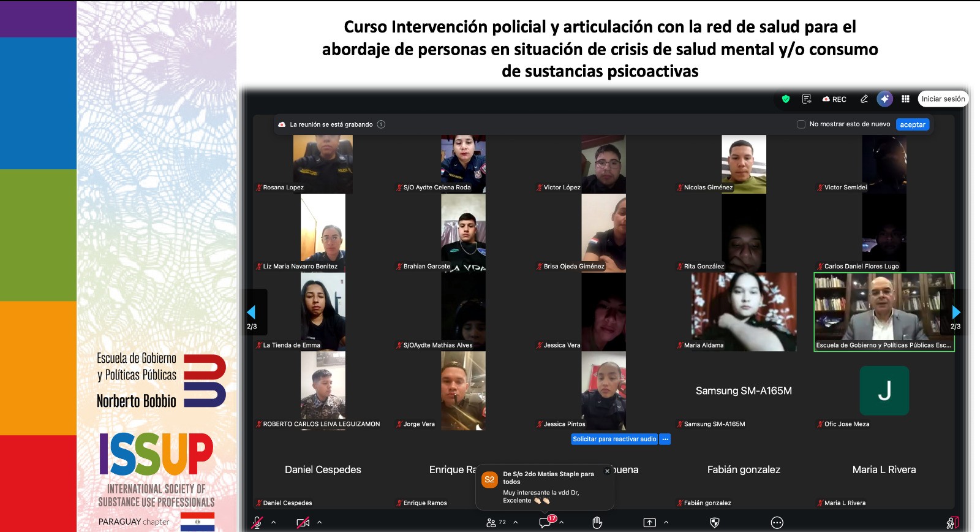Viewport: 980px width, 532px height.
Task: Open the More options ellipsis icon
Action: (777, 523)
